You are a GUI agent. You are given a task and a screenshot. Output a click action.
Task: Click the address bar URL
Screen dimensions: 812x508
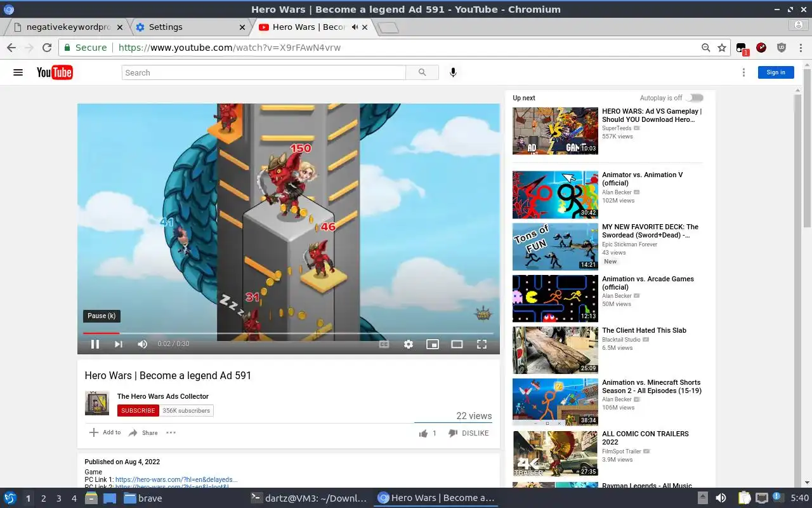(x=230, y=48)
